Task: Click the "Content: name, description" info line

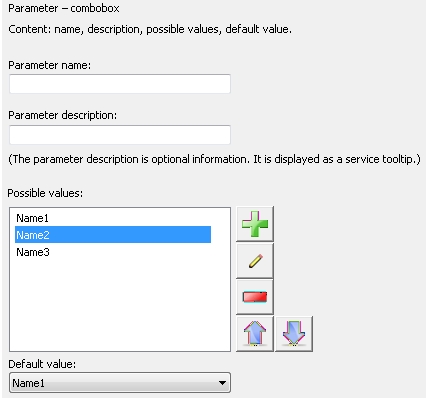Action: tap(150, 29)
